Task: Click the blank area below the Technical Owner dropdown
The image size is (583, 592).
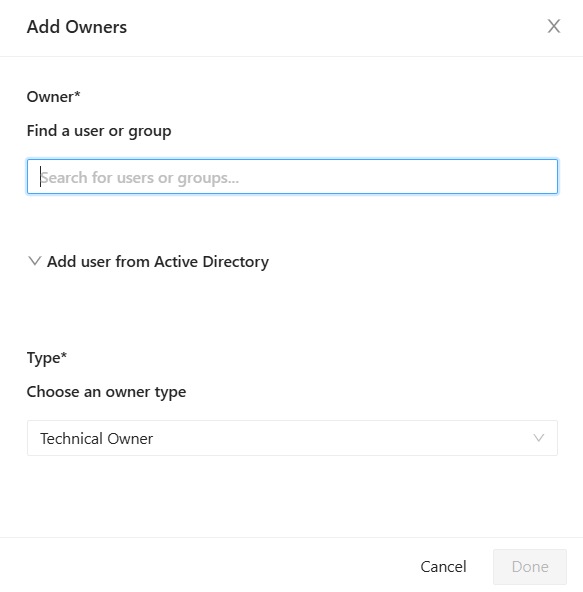Action: [292, 495]
